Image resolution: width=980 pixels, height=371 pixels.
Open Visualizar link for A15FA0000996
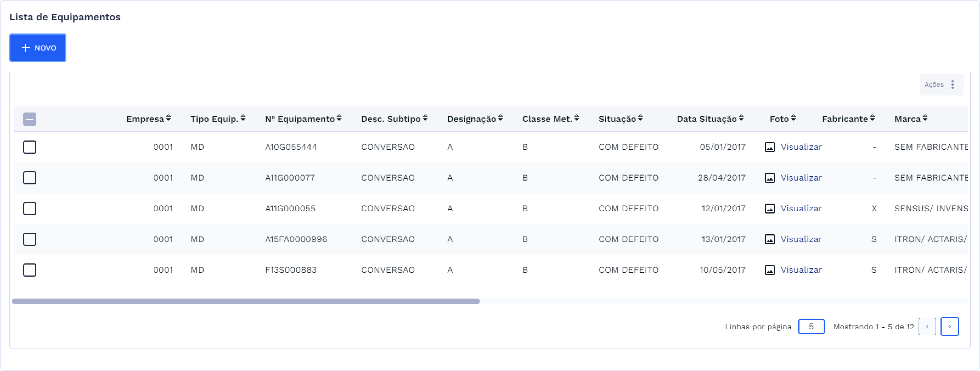801,239
